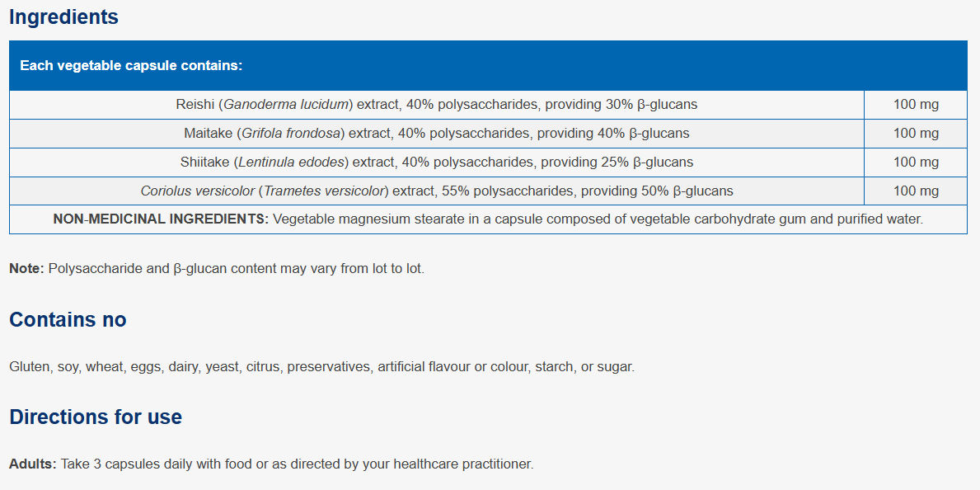Click the 100 mg value for Coriolus versicolor

(x=916, y=191)
